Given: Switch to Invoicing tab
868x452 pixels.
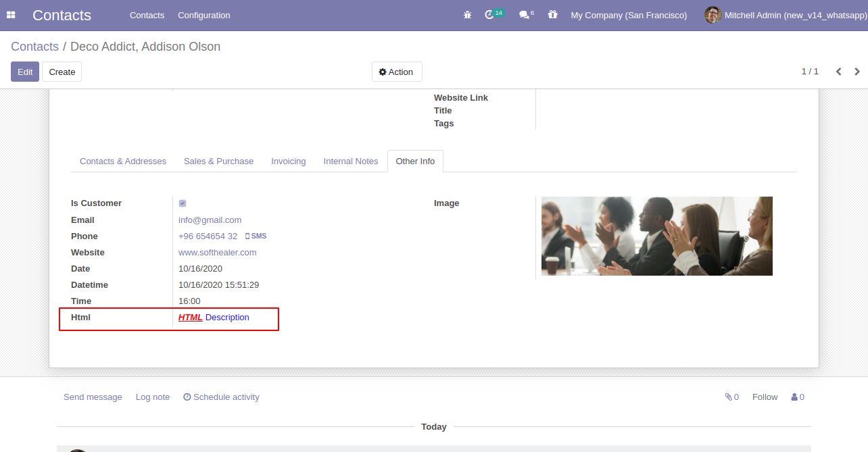Looking at the screenshot, I should pos(289,161).
